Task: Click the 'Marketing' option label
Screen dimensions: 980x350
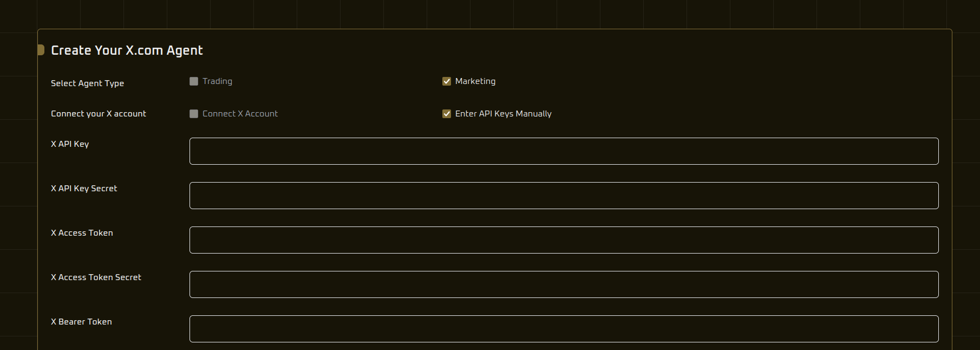Action: [x=475, y=81]
